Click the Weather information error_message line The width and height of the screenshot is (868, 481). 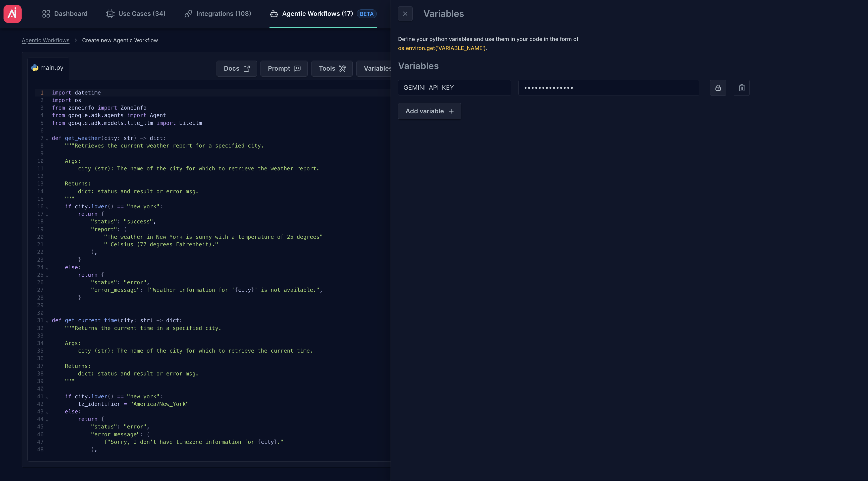point(206,290)
